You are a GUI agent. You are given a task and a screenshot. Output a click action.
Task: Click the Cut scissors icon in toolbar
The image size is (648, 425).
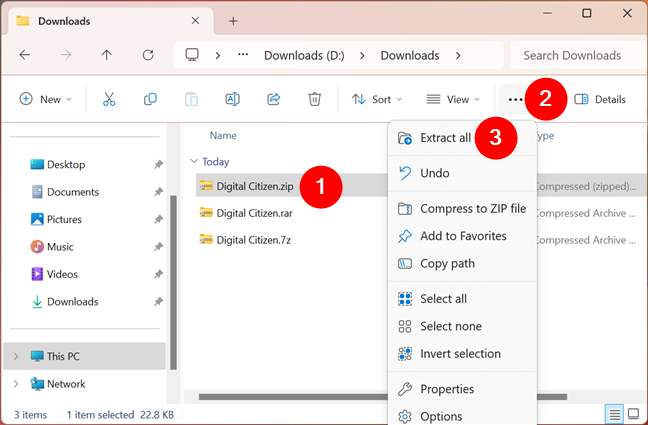point(109,99)
